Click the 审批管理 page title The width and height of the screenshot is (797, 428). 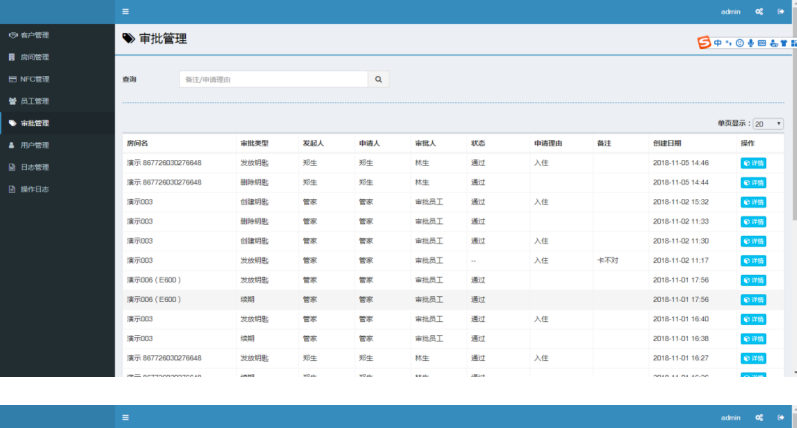click(x=163, y=39)
